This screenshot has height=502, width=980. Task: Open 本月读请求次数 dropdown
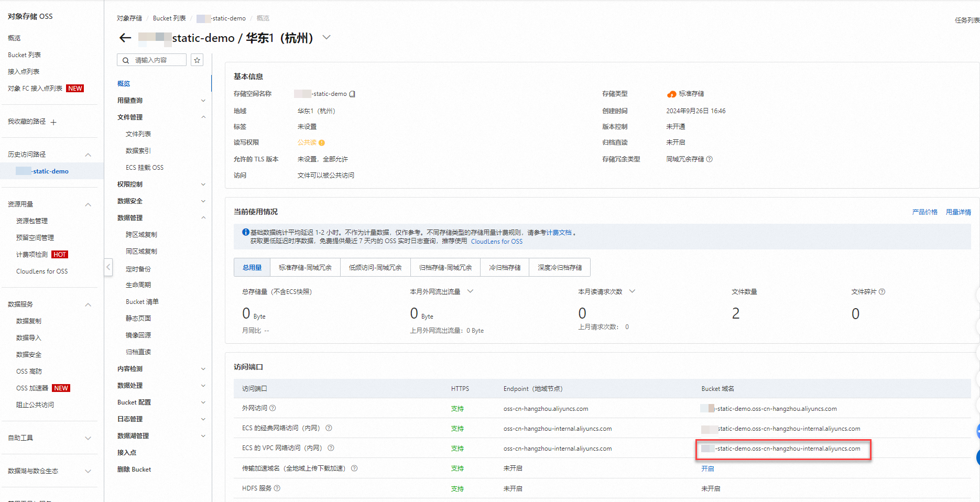[632, 291]
